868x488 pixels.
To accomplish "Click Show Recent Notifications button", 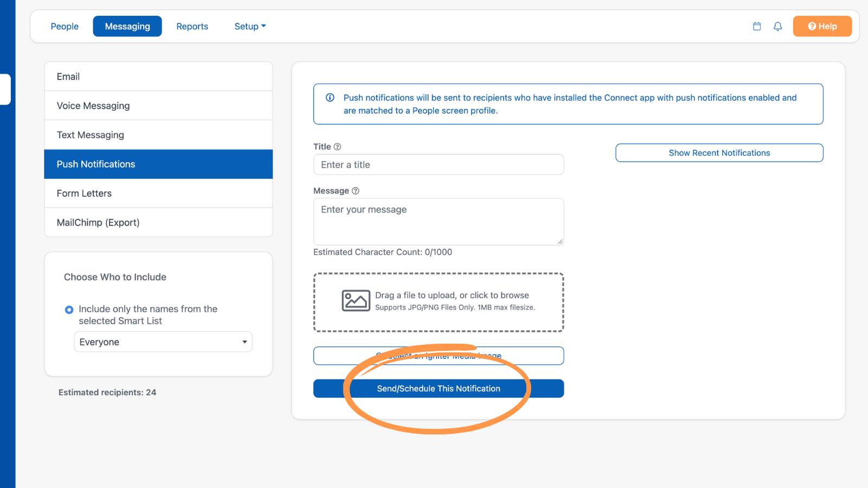I will coord(719,153).
